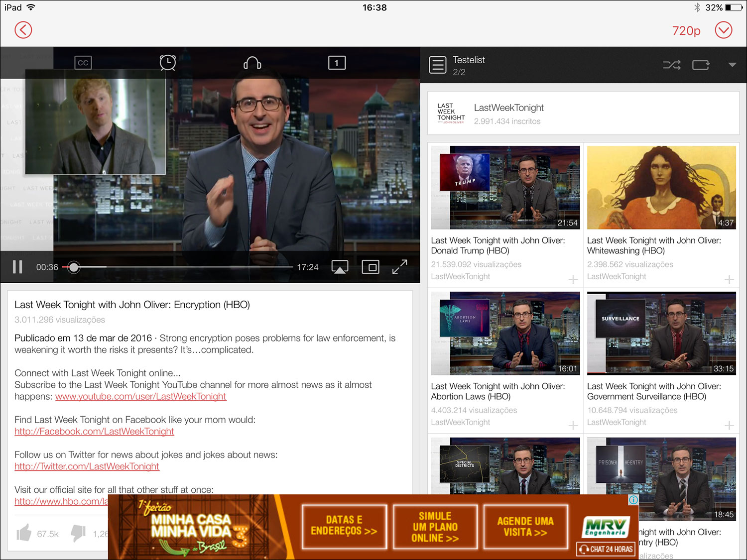The height and width of the screenshot is (560, 747).
Task: Click the 17:24 remaining time label
Action: click(308, 267)
